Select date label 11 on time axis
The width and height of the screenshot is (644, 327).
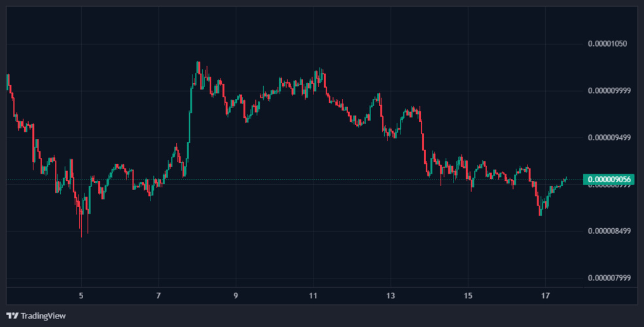313,296
